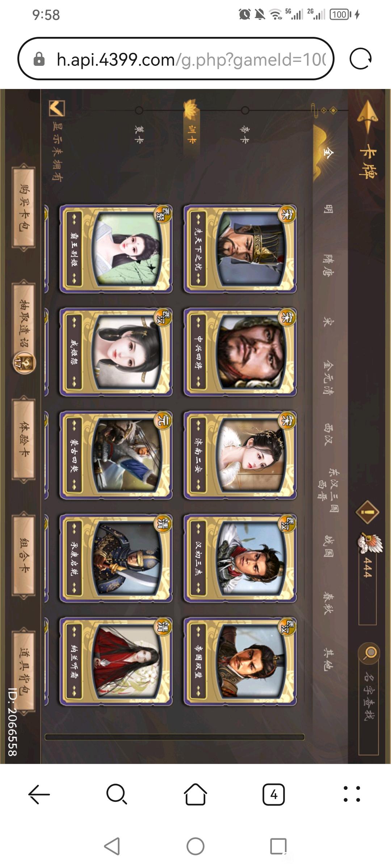Reload the page with browser refresh icon
The height and width of the screenshot is (868, 391).
[361, 59]
